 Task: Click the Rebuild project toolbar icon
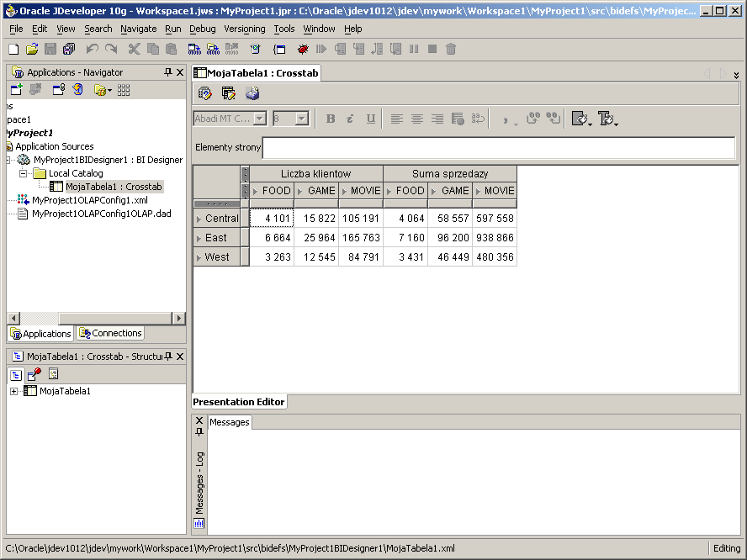(213, 49)
